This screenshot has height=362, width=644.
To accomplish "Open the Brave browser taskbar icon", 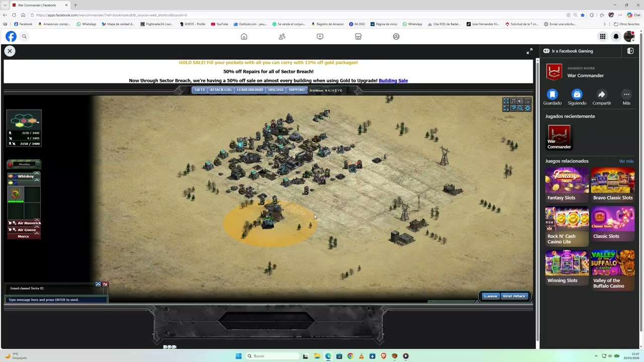I will pyautogui.click(x=383, y=356).
